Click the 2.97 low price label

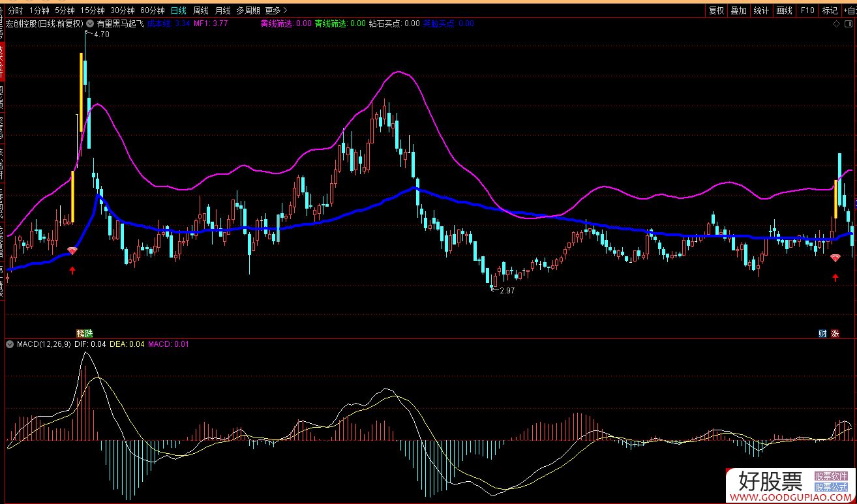tap(507, 291)
